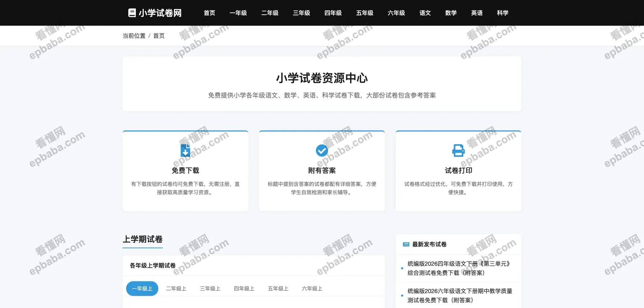Go to the 英语 subject page
644x308 pixels.
pyautogui.click(x=477, y=13)
